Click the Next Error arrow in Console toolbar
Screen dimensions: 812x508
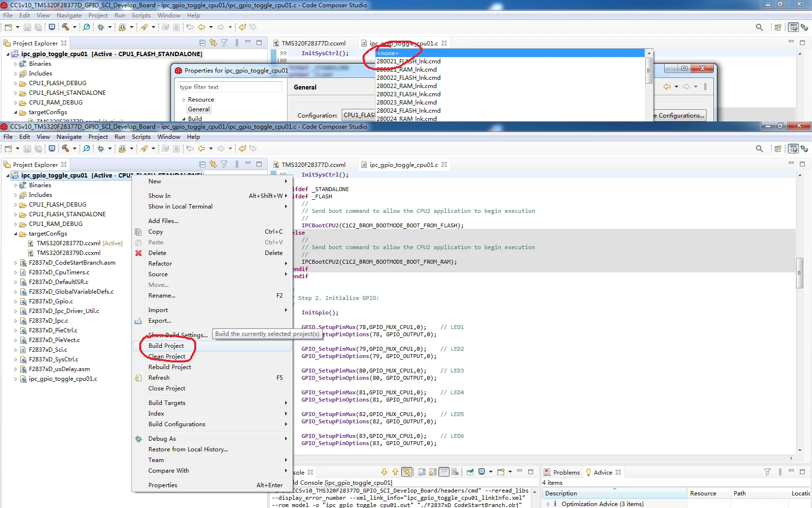[384, 472]
